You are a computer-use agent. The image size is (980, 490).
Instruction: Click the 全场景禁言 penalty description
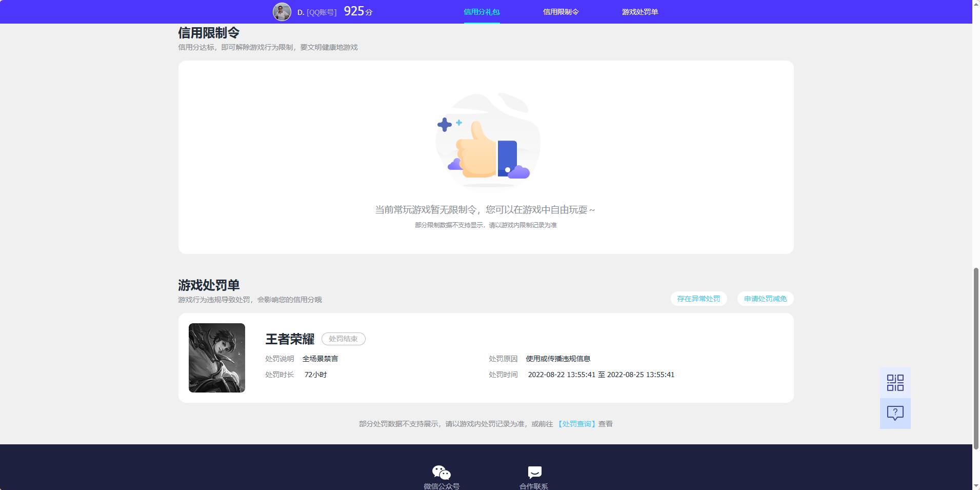tap(320, 359)
